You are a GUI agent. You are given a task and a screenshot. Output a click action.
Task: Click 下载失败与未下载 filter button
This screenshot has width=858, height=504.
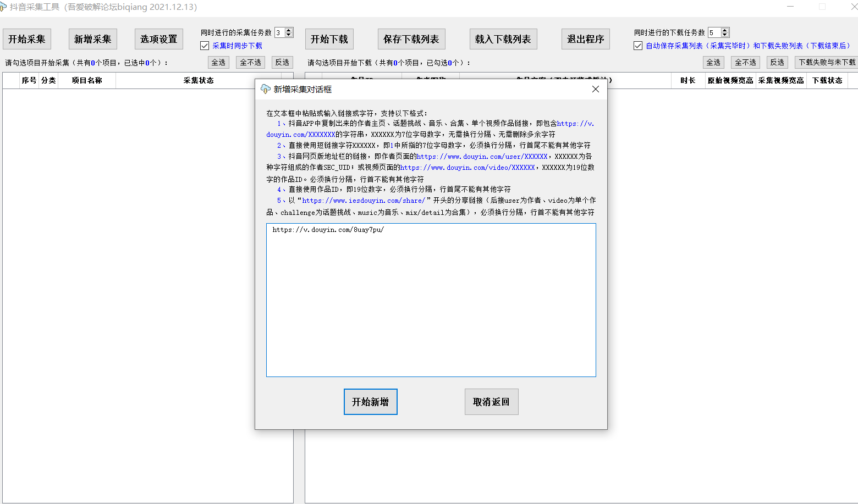[827, 63]
